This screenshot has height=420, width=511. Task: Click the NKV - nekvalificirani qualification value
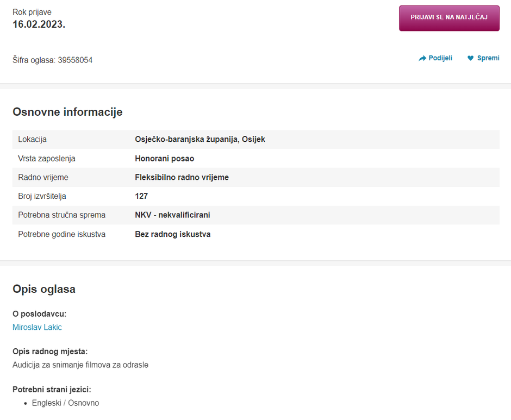point(172,215)
